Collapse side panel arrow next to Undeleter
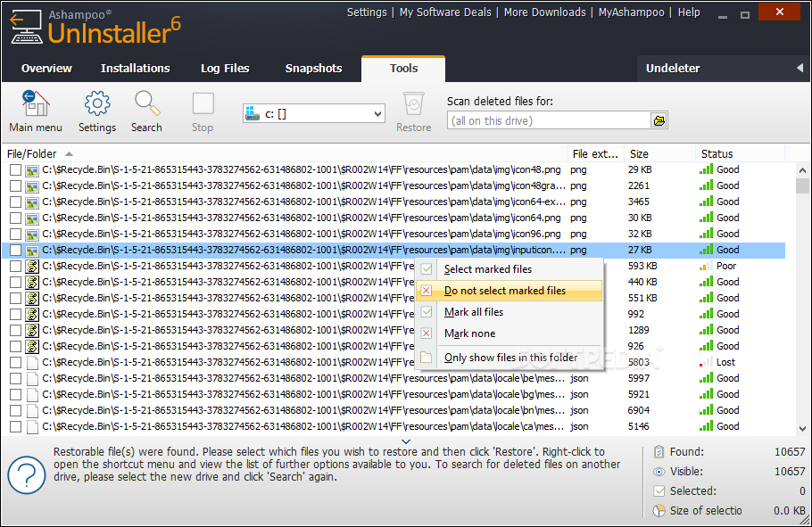 800,68
